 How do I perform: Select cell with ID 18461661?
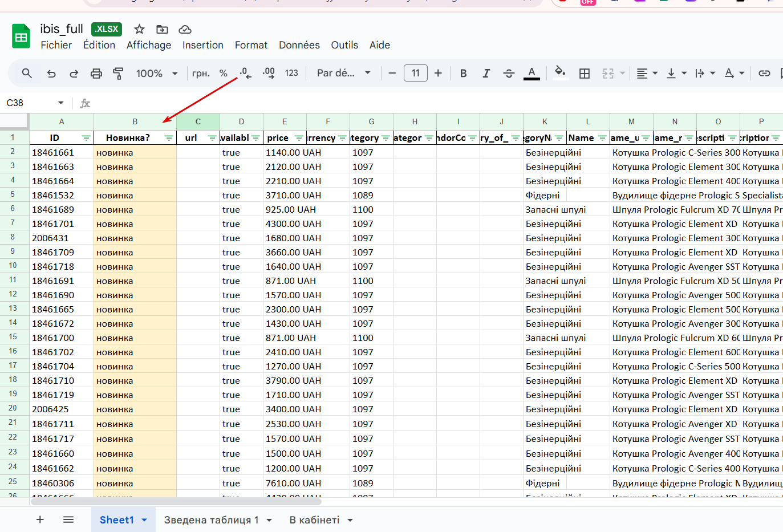(x=62, y=152)
